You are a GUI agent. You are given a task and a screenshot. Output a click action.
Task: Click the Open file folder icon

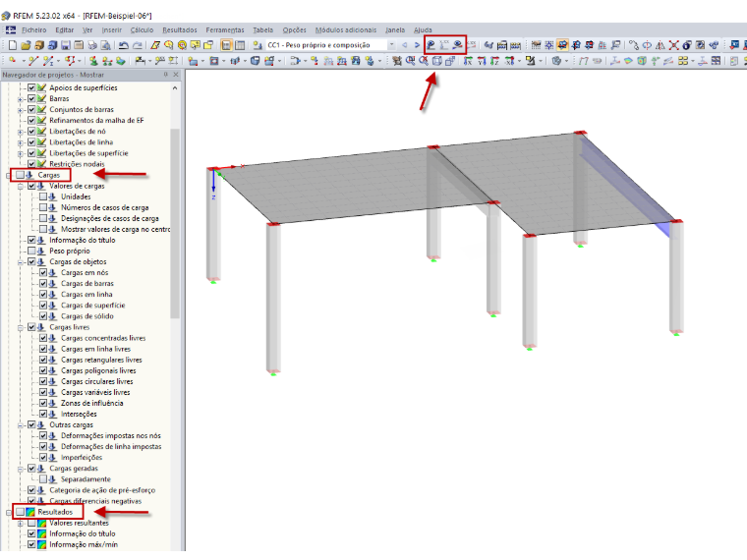click(x=26, y=45)
